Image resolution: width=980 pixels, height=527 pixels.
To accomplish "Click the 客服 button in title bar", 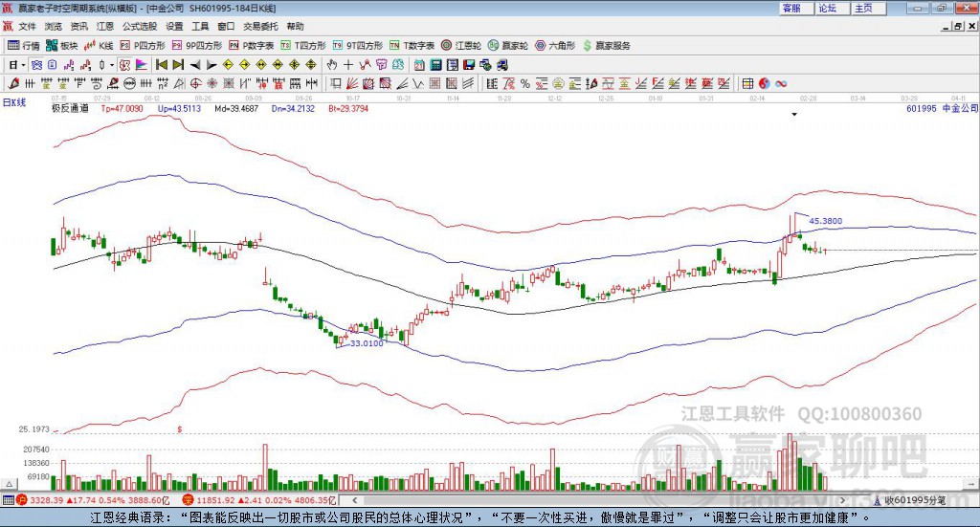I will tap(795, 8).
